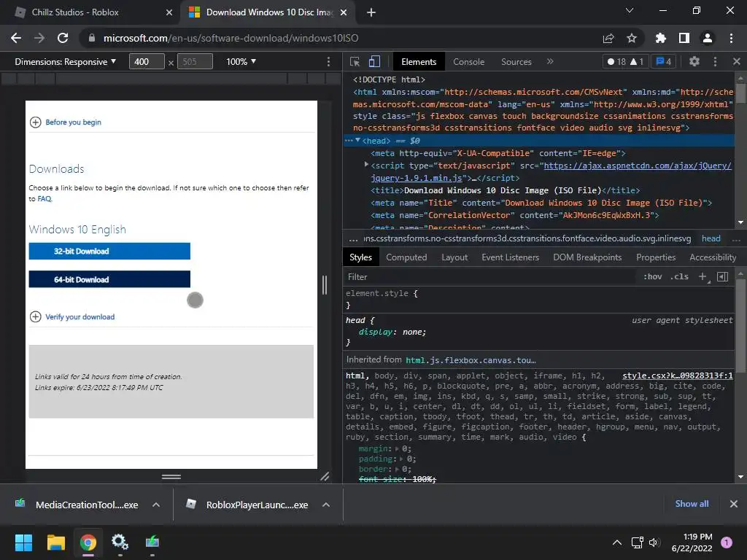Screen dimensions: 747x560
Task: Switch to the Elements tab
Action: coord(419,62)
